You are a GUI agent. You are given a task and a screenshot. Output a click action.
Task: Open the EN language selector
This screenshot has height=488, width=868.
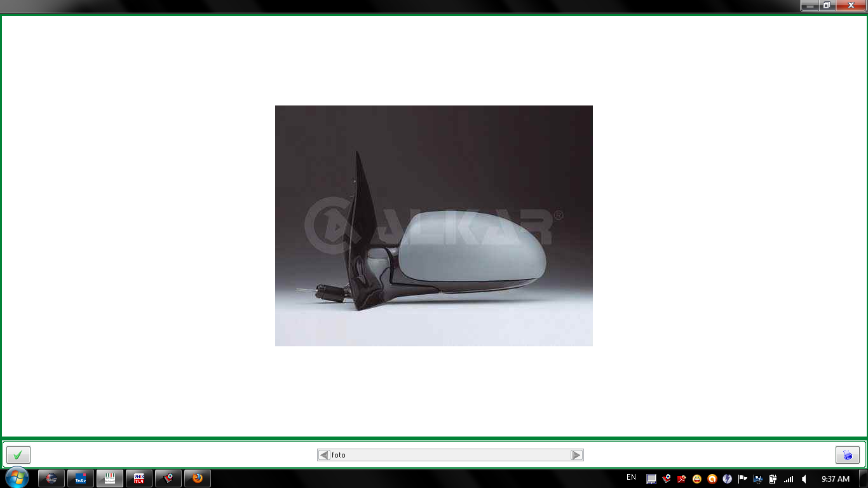click(631, 478)
